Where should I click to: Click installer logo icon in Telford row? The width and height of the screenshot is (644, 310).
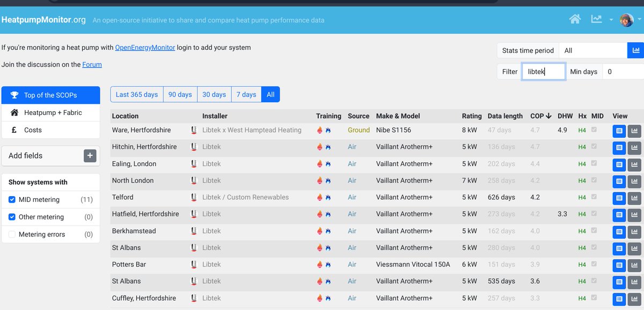pyautogui.click(x=194, y=197)
